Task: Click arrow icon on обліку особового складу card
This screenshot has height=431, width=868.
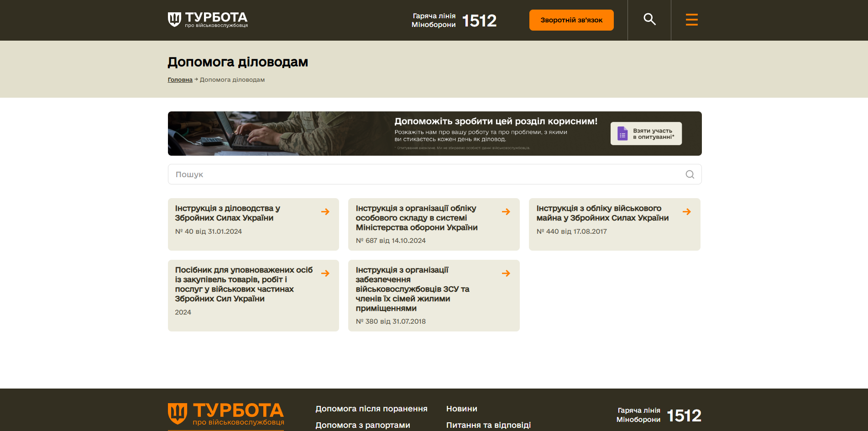Action: tap(506, 211)
